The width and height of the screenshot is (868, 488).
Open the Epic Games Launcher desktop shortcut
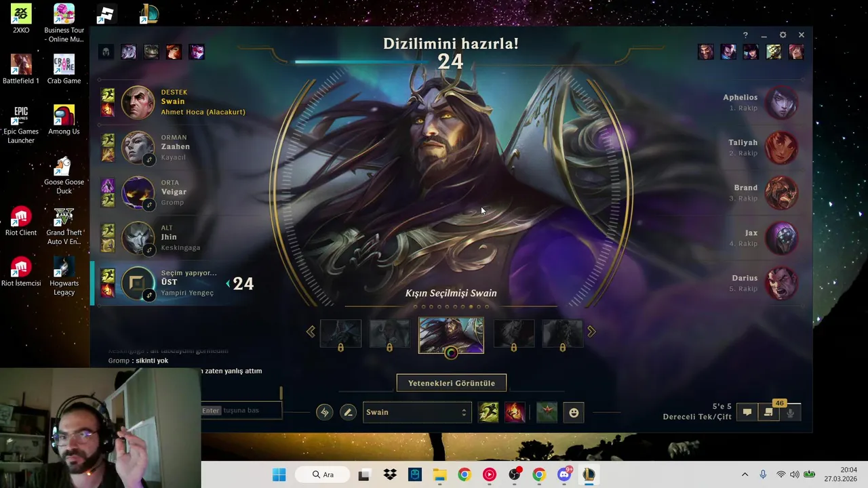pyautogui.click(x=21, y=124)
